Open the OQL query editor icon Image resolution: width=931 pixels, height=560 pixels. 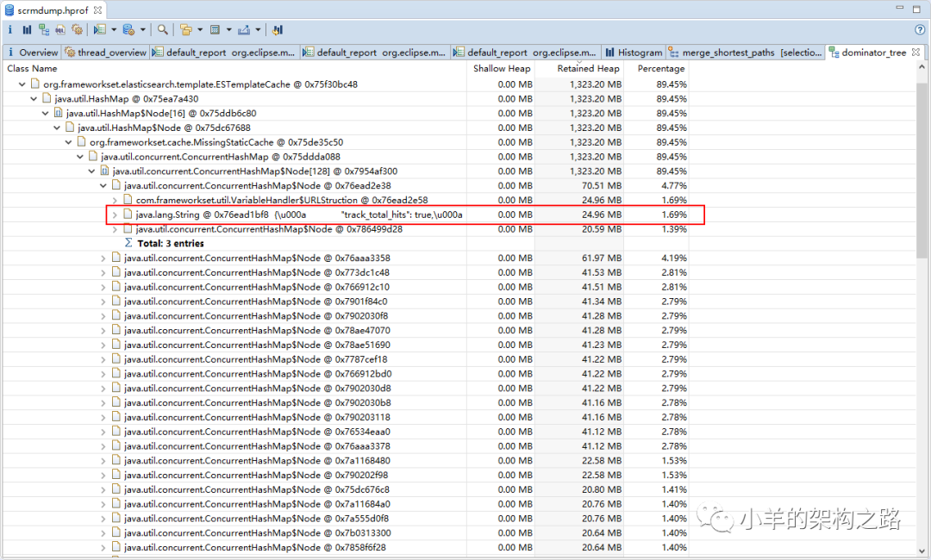(x=60, y=29)
